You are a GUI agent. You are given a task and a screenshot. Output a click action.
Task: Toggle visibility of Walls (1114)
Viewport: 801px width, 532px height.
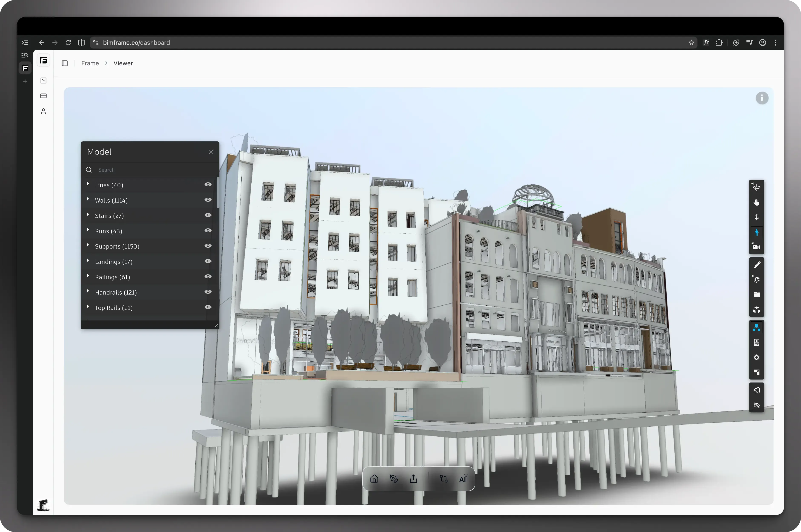point(208,200)
